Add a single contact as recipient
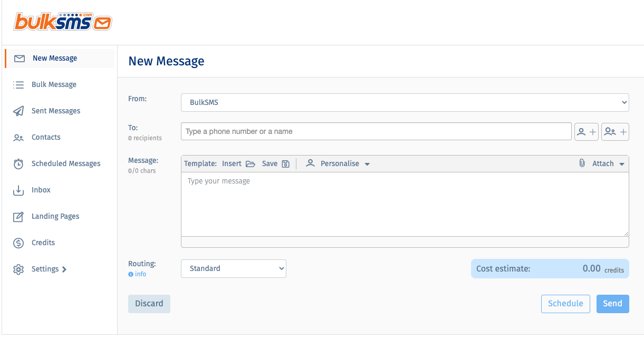Screen dimensions: 644x339 pos(587,132)
